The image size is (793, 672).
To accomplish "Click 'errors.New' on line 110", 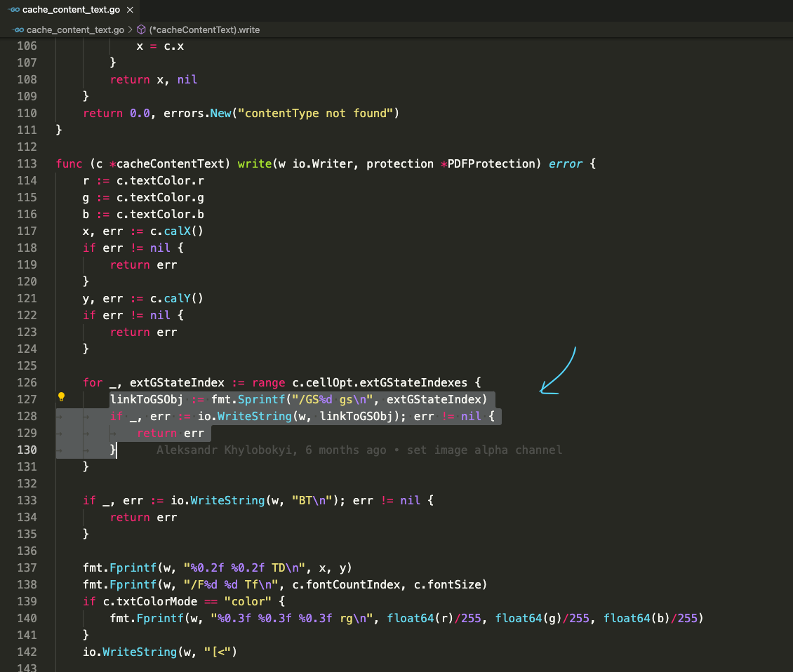I will point(197,113).
